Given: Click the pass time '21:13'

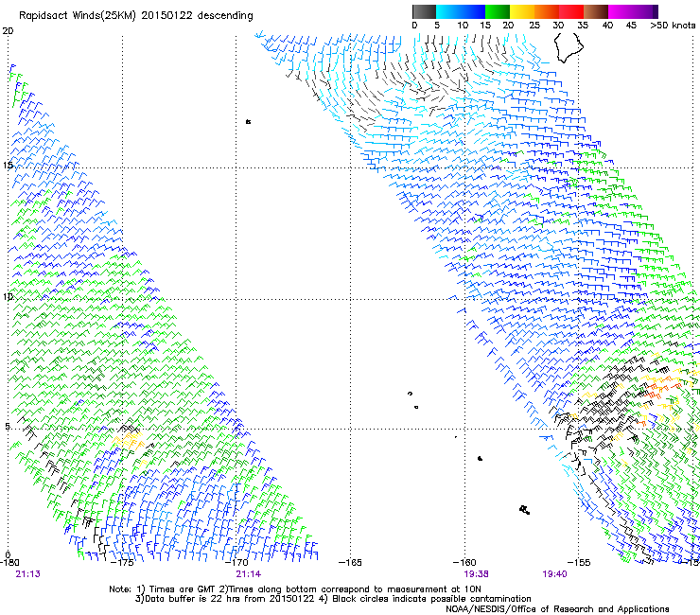Looking at the screenshot, I should (27, 574).
